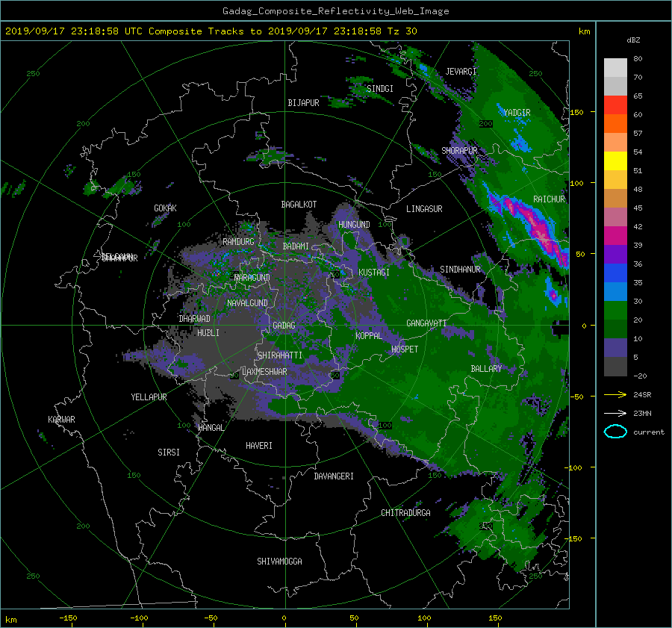Image resolution: width=672 pixels, height=628 pixels.
Task: Click the HOSPET city label
Action: [x=405, y=349]
